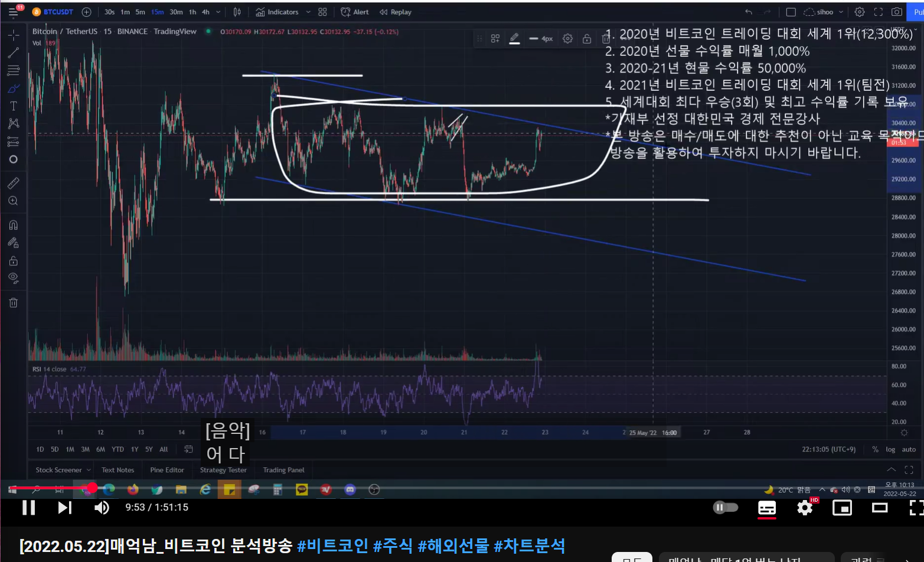Toggle the log price scale
This screenshot has width=924, height=562.
click(890, 449)
